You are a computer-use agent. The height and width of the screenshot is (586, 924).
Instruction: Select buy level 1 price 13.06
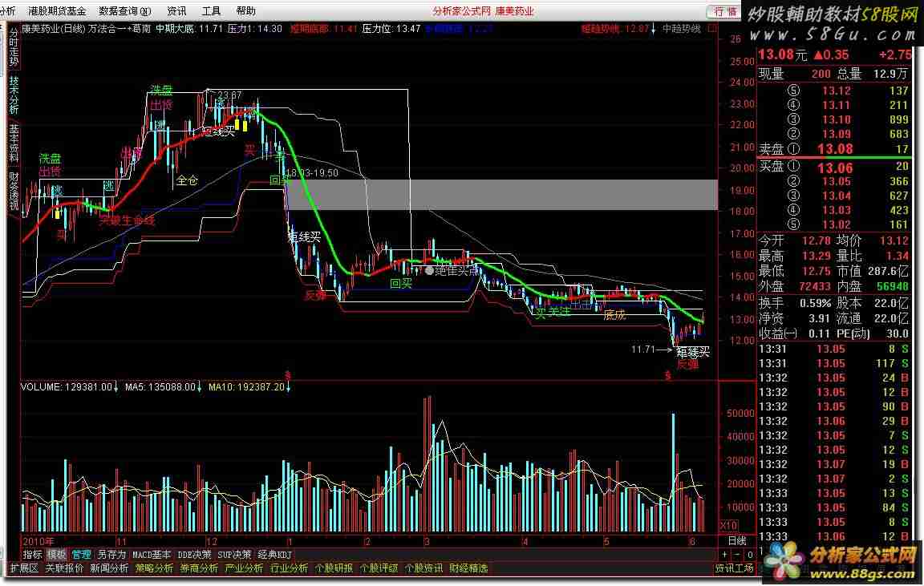coord(835,168)
